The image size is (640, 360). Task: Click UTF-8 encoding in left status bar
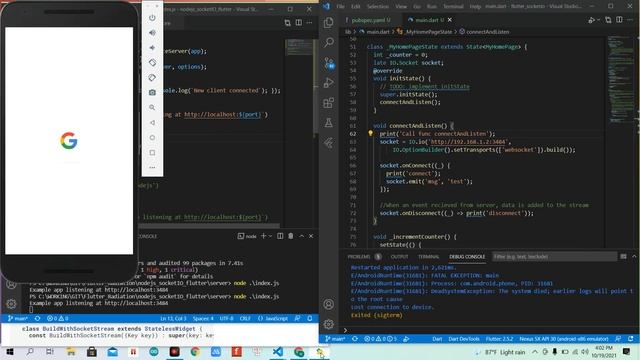[227, 318]
